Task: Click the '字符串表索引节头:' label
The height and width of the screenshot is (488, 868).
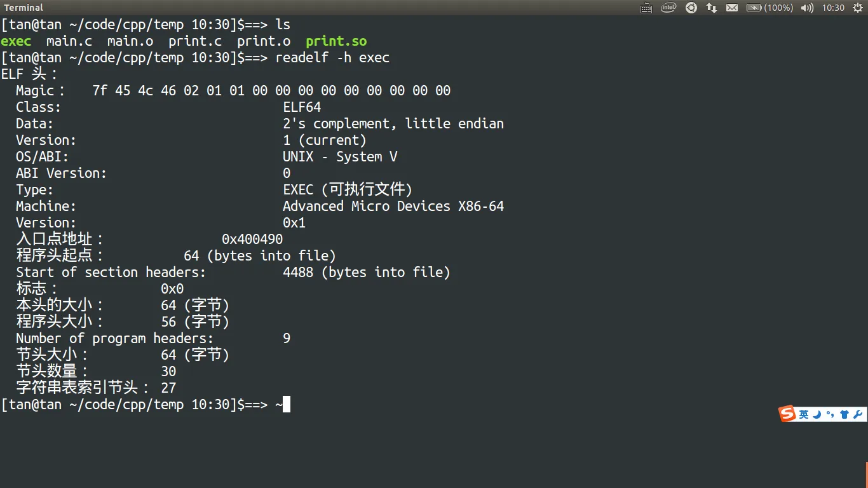Action: (83, 388)
